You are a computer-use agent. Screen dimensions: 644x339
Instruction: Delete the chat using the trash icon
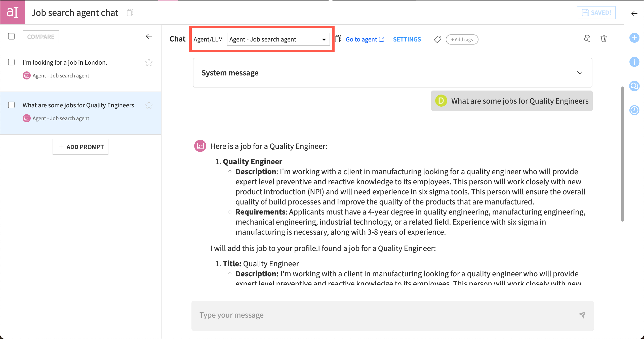tap(604, 39)
